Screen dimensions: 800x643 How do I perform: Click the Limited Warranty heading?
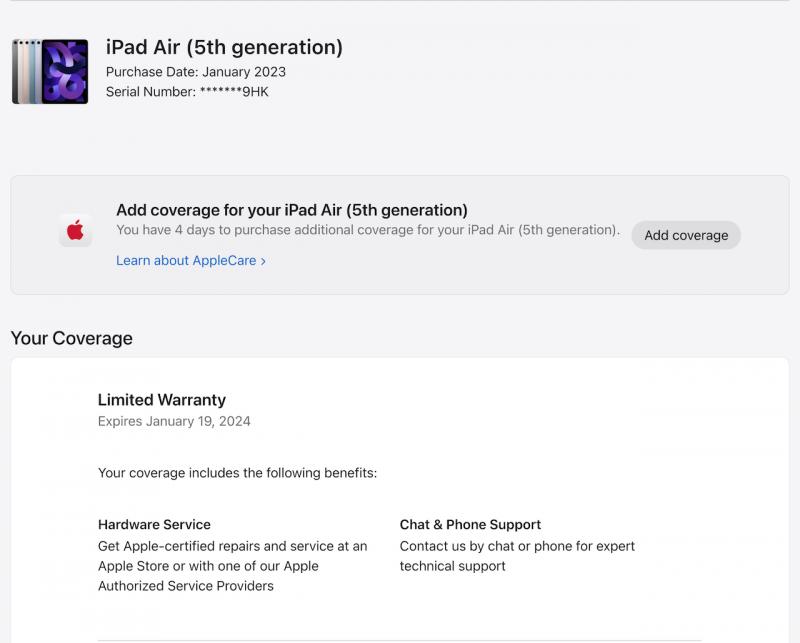pyautogui.click(x=162, y=400)
